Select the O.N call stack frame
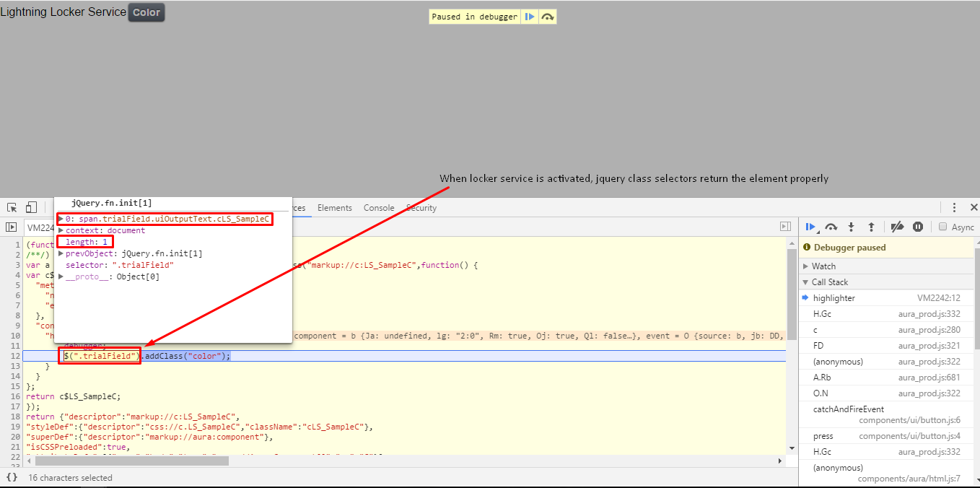Image resolution: width=980 pixels, height=488 pixels. click(886, 393)
